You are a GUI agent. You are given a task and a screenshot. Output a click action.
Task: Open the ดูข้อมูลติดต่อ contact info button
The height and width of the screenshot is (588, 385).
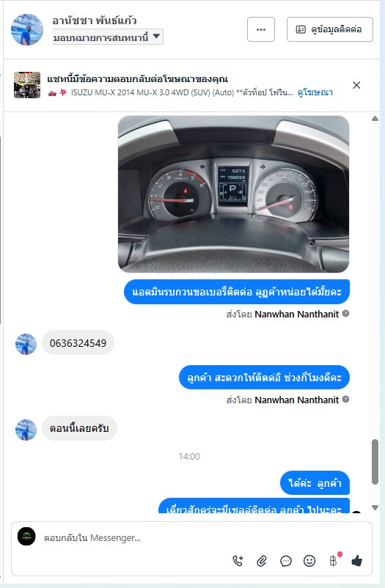(x=330, y=29)
